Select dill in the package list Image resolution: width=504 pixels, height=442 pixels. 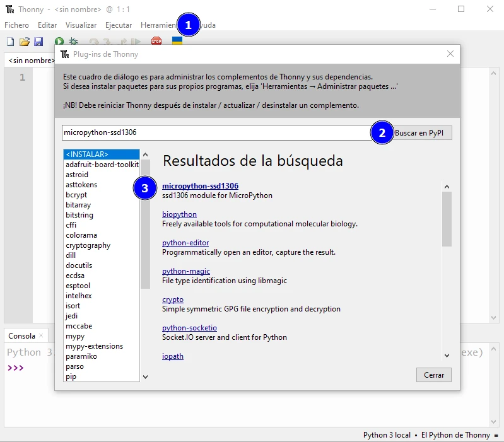102,255
